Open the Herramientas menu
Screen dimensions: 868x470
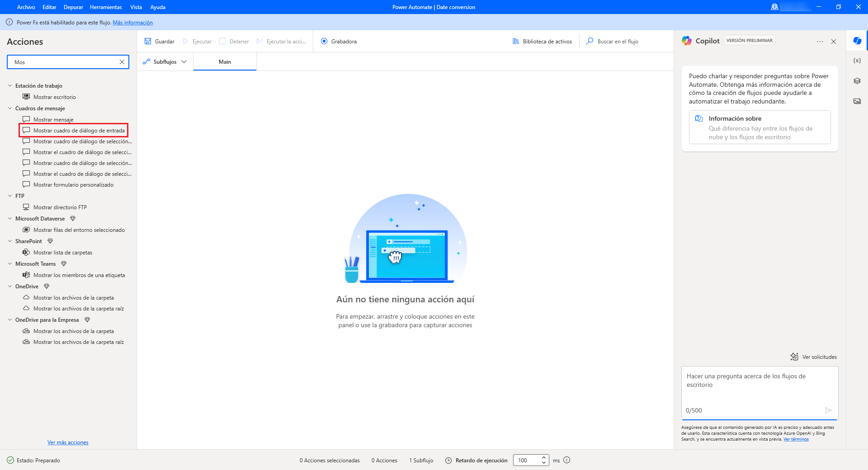coord(106,7)
